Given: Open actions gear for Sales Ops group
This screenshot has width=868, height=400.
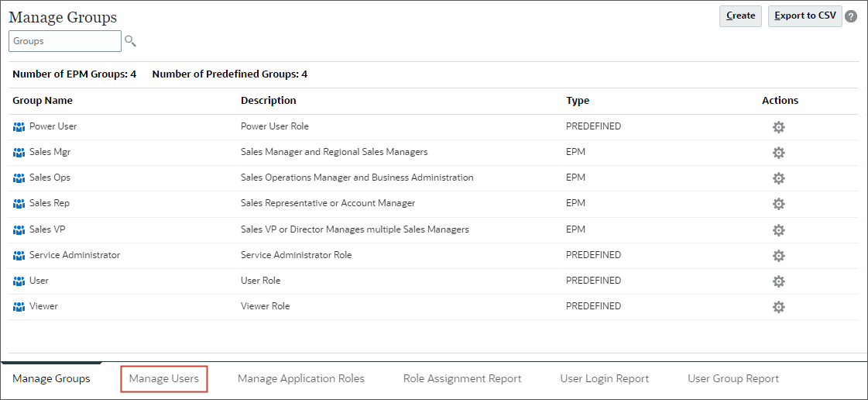Looking at the screenshot, I should pyautogui.click(x=778, y=178).
